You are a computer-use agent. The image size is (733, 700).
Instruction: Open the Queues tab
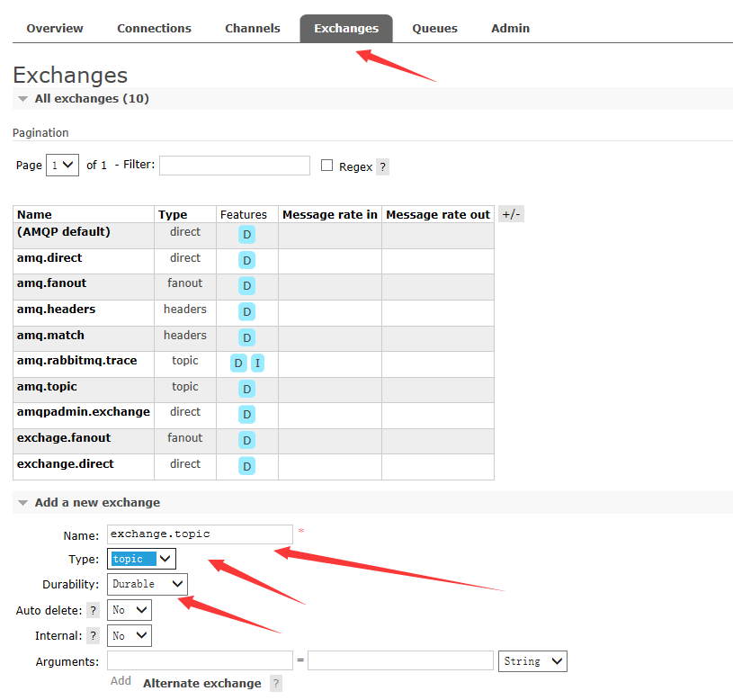pos(434,29)
